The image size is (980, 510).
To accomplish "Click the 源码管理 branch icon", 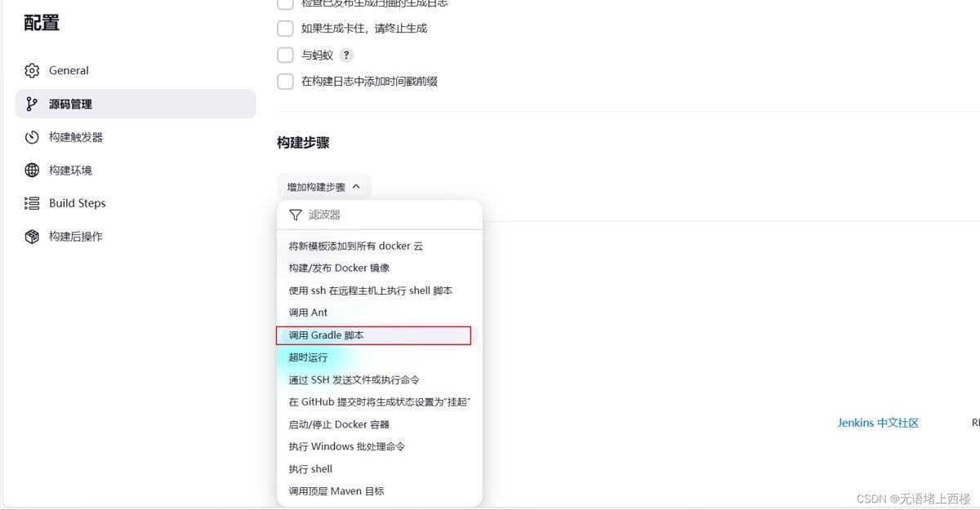I will click(x=32, y=104).
